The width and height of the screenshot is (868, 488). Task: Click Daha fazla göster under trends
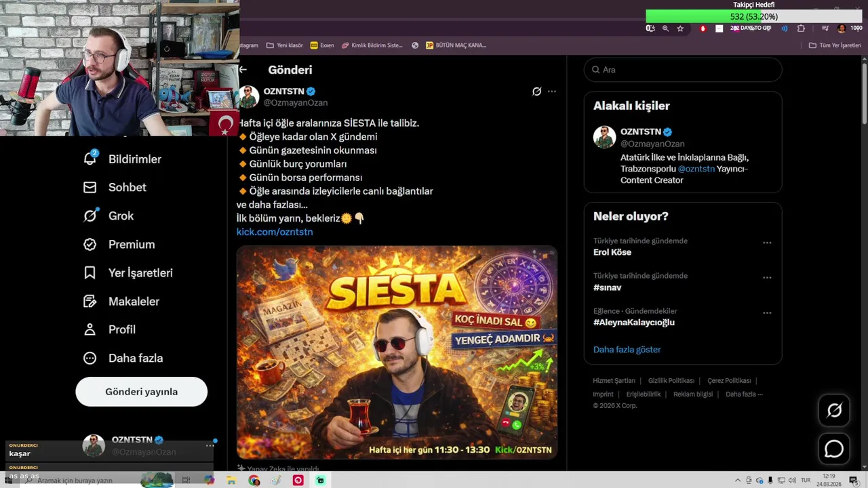[627, 349]
